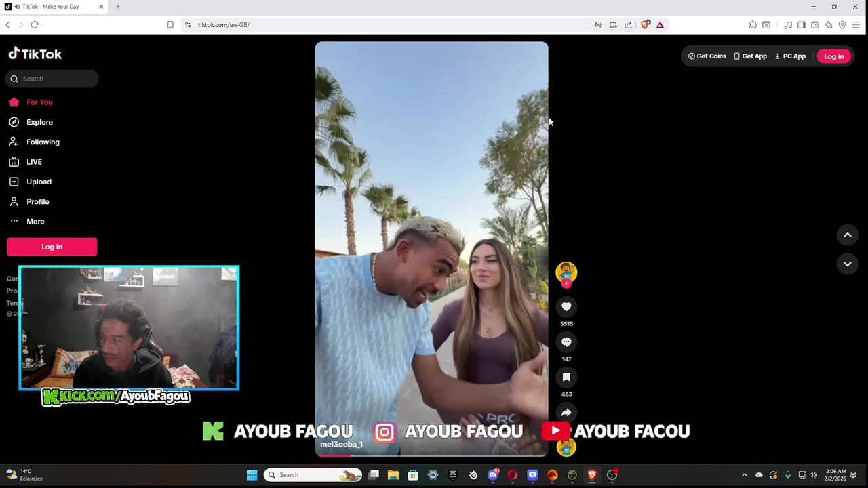Open Epic Games launcher from the taskbar
This screenshot has height=488, width=868.
(453, 475)
